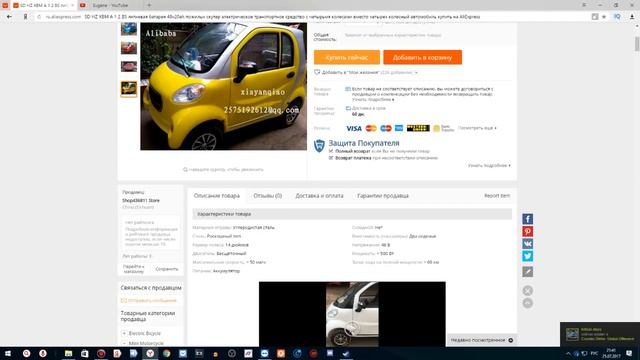This screenshot has height=360, width=640.
Task: Open the Windows notification center icon
Action: coord(629,353)
